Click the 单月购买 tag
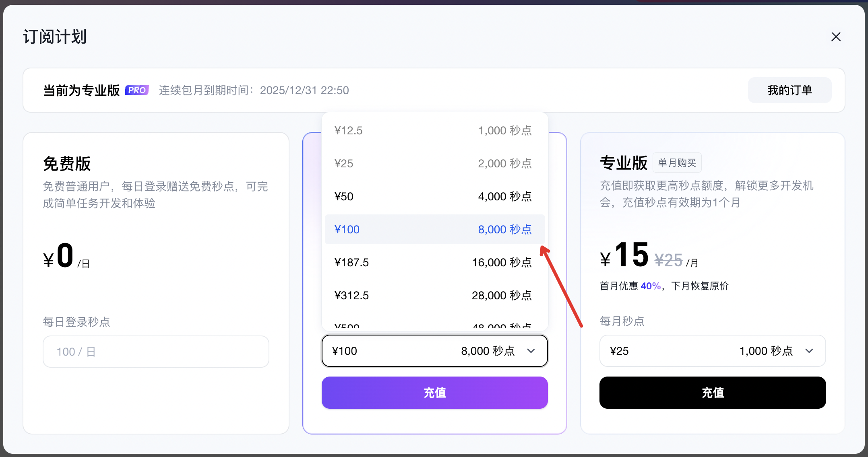Screen dimensions: 868x457 [677, 163]
